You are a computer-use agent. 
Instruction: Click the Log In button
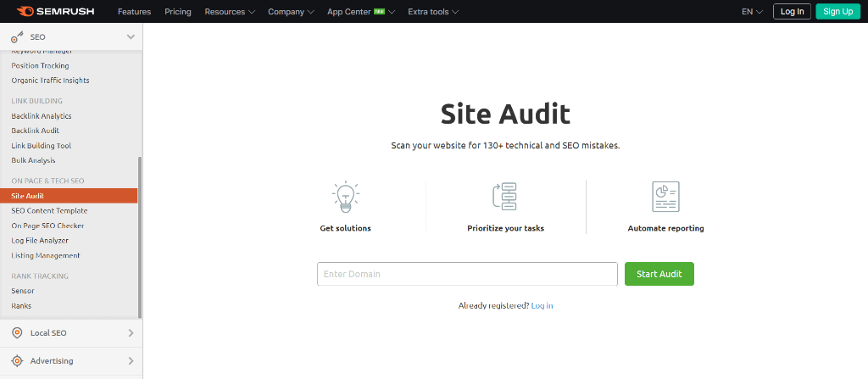pos(793,12)
